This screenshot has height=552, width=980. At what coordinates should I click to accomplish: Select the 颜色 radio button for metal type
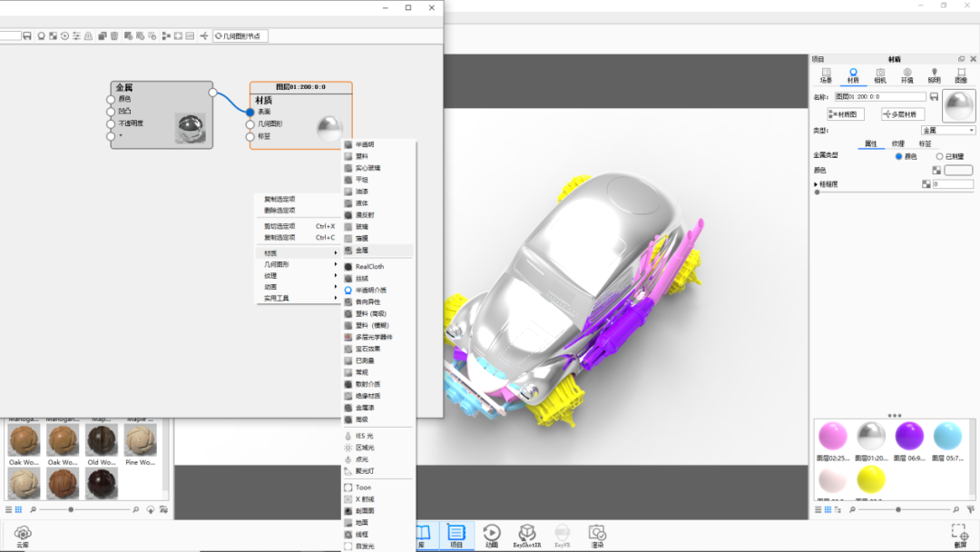[898, 156]
